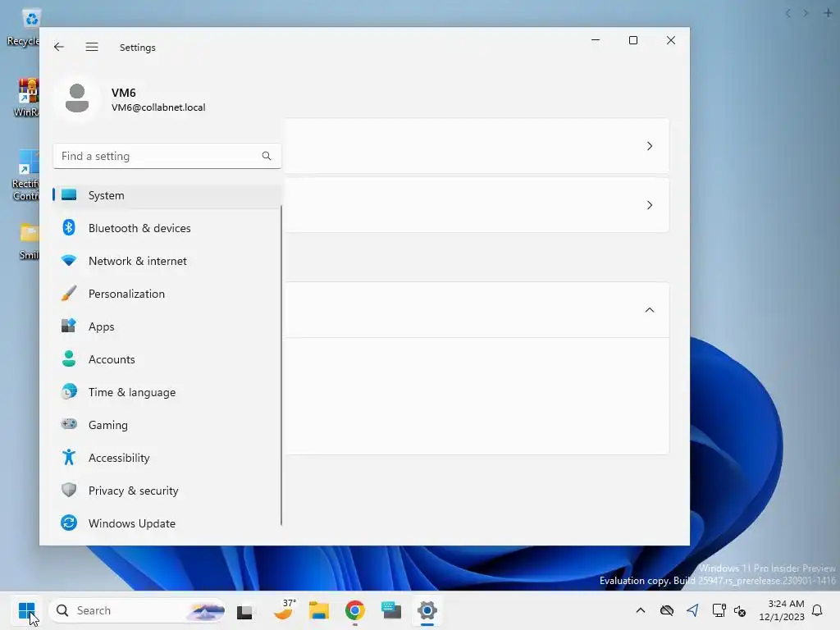Maximize the Settings window
Image resolution: width=840 pixels, height=630 pixels.
(x=632, y=40)
